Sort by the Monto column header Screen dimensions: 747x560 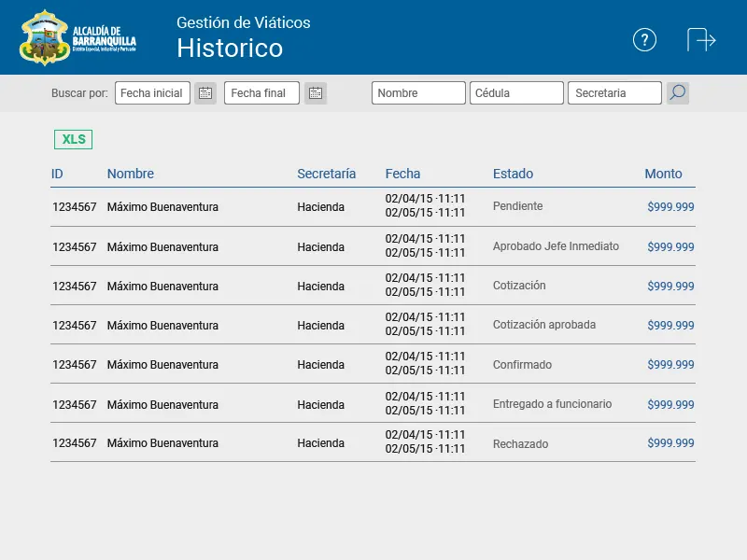[663, 174]
